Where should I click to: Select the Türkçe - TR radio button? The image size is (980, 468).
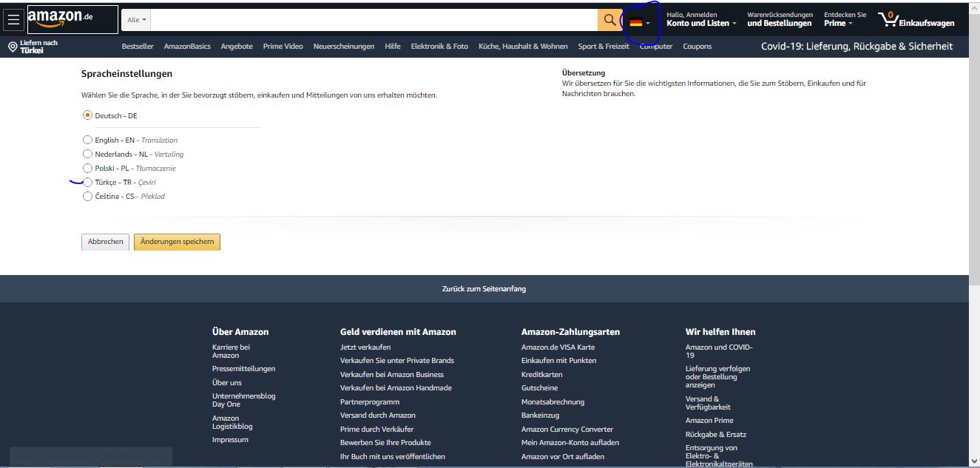(88, 182)
